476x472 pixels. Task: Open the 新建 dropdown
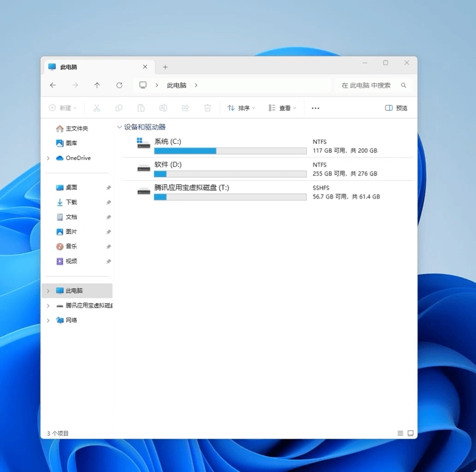coord(63,108)
